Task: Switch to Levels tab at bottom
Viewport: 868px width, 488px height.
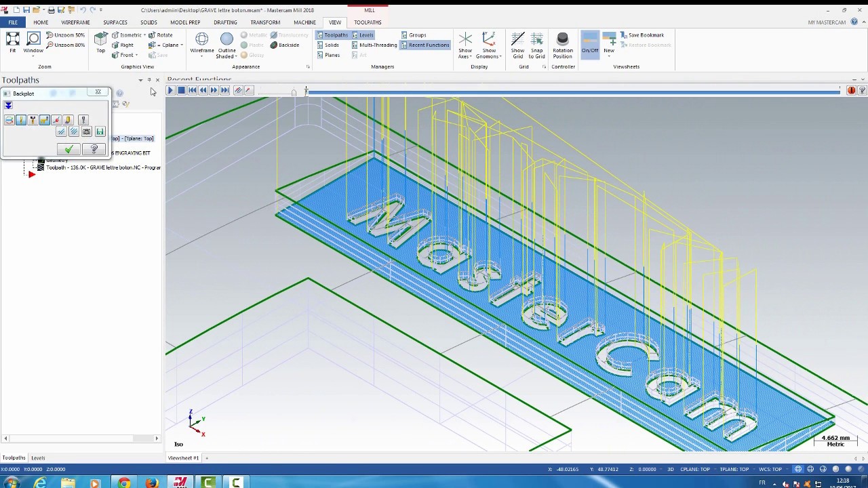Action: tap(38, 458)
